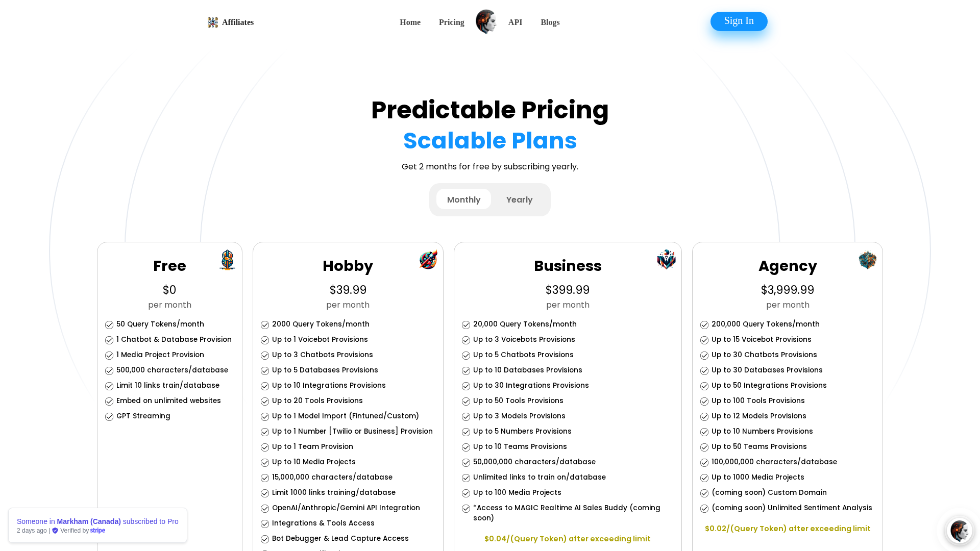Click the Free plan dollar icon
980x551 pixels.
tap(227, 260)
